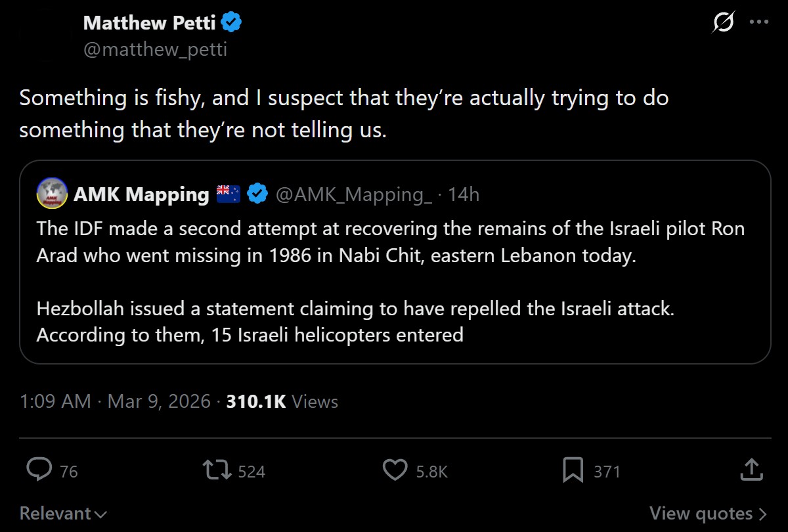Viewport: 788px width, 532px height.
Task: Click AMK Mapping's verified checkmark badge
Action: 259,194
